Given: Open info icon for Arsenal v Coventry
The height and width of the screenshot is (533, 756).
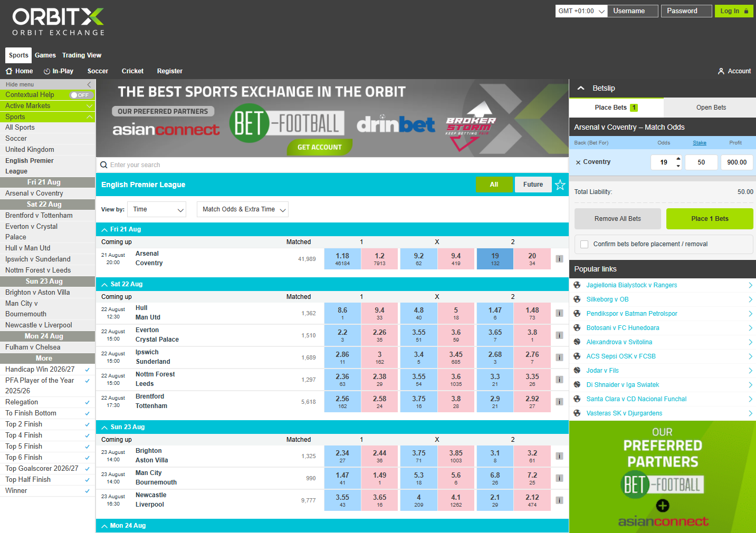Looking at the screenshot, I should coord(559,259).
